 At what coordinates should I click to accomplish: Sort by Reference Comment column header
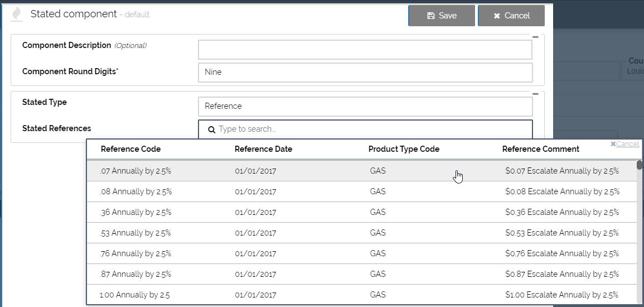(x=540, y=149)
